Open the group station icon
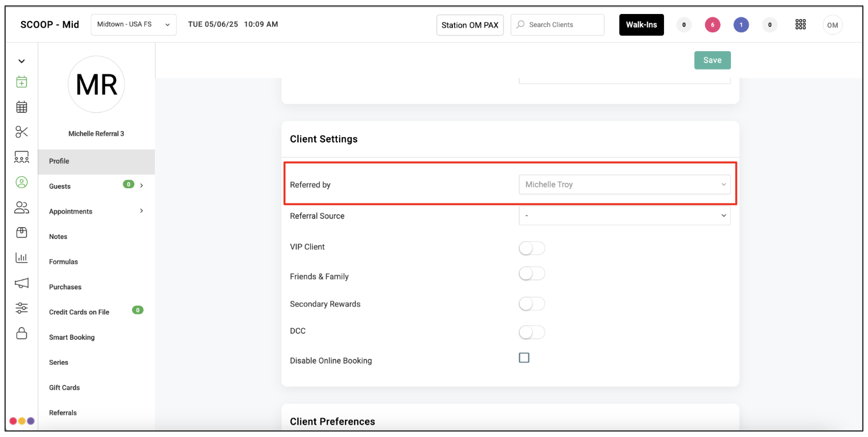The height and width of the screenshot is (437, 868). click(x=22, y=157)
